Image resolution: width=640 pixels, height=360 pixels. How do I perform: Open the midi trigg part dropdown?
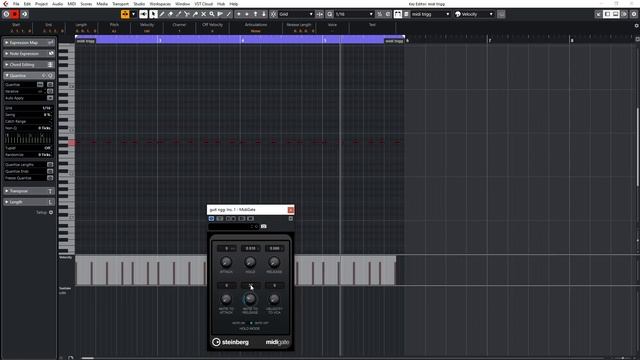pos(430,14)
